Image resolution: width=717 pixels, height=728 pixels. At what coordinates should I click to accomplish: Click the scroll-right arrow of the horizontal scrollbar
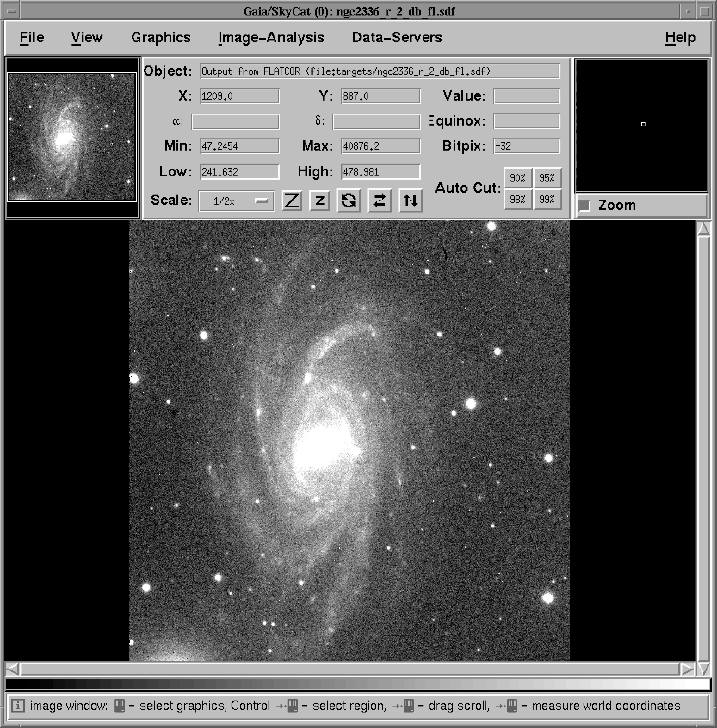[x=688, y=669]
